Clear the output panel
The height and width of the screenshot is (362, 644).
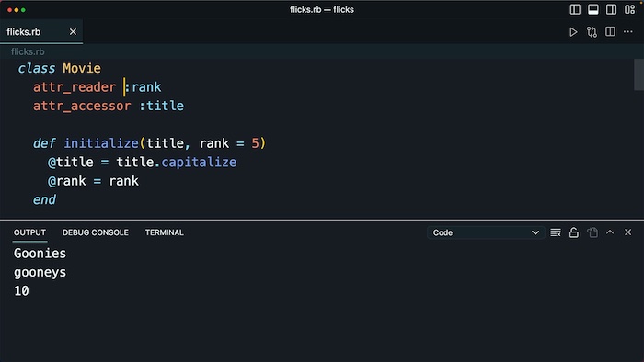coord(556,232)
